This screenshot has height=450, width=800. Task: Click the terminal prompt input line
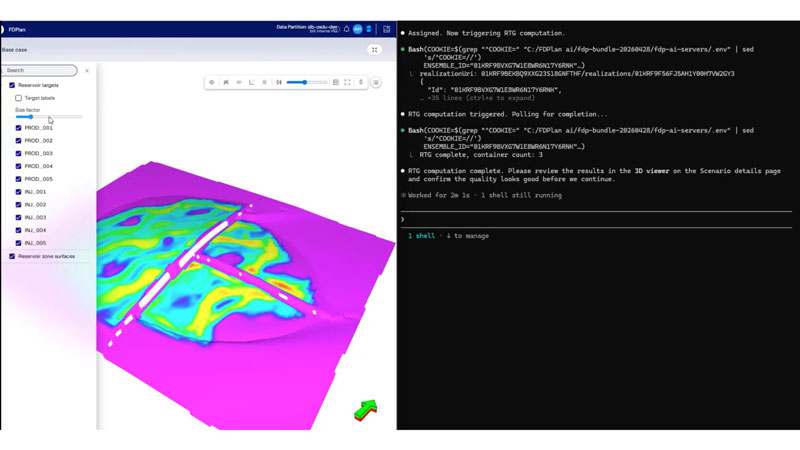[x=596, y=219]
